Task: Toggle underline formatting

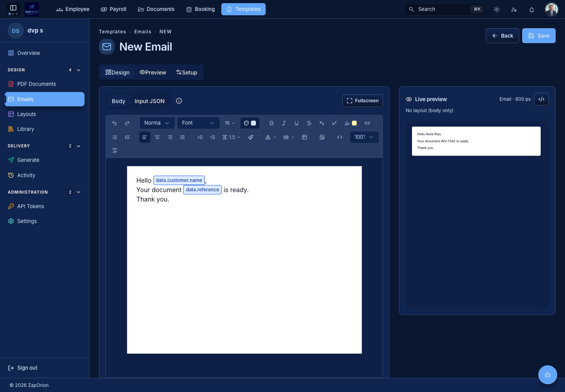Action: 297,123
